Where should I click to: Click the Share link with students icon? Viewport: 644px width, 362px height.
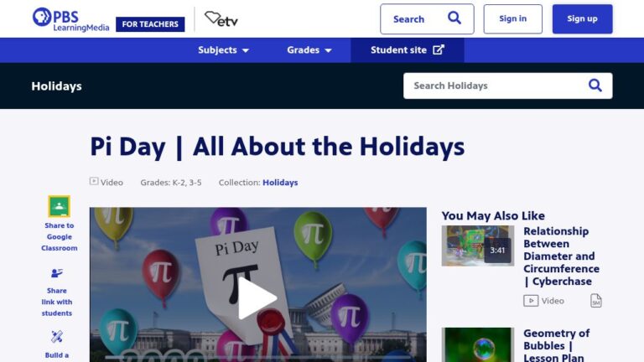coord(57,273)
